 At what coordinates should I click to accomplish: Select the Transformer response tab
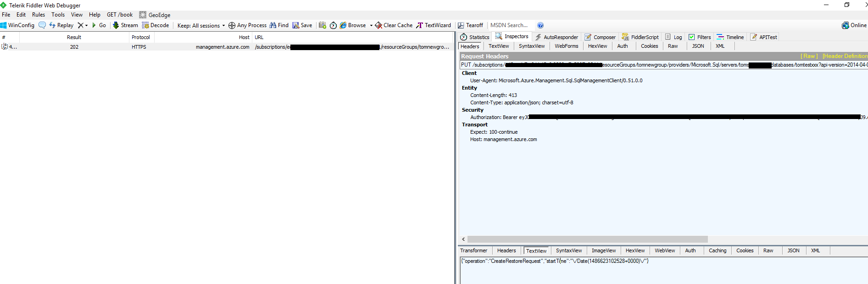coord(474,250)
